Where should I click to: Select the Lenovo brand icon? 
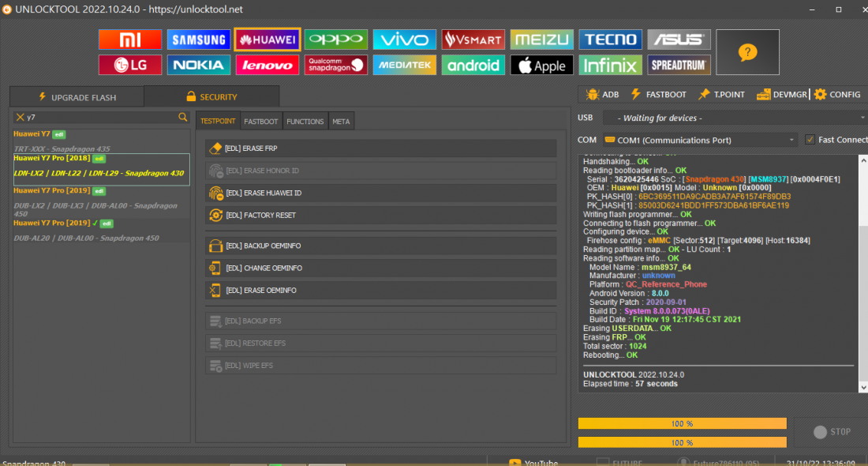[x=268, y=65]
